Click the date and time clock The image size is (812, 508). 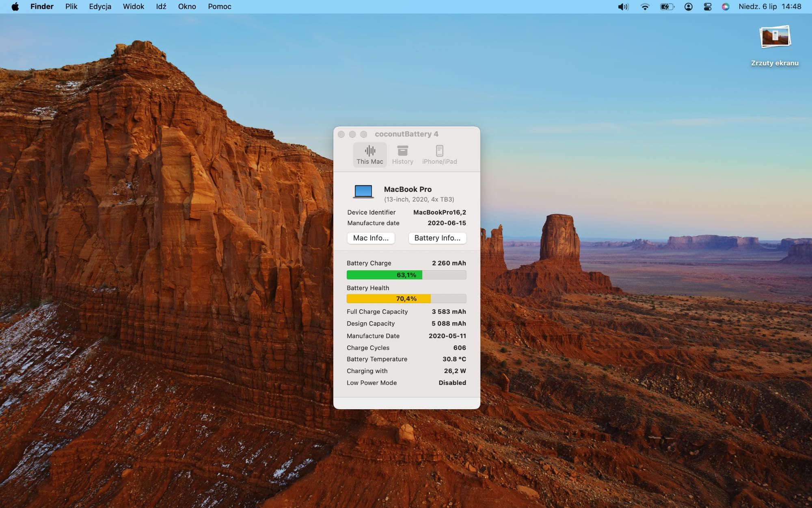[x=770, y=7]
